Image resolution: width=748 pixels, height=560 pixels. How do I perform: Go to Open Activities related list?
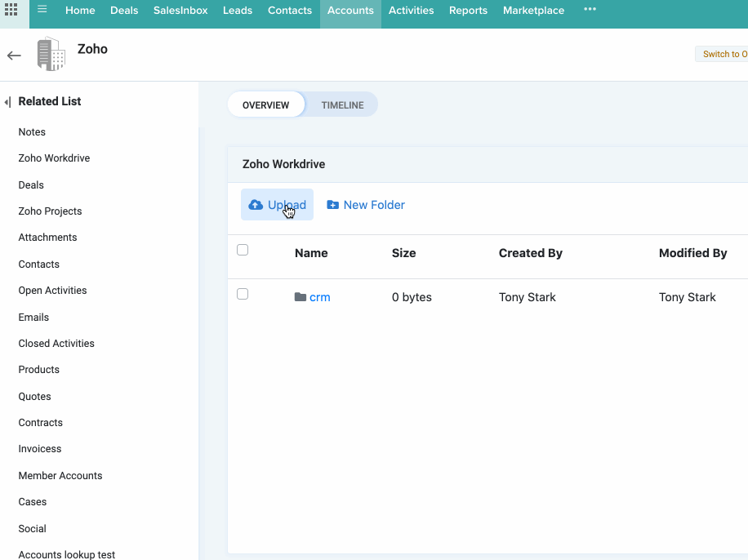(x=52, y=291)
